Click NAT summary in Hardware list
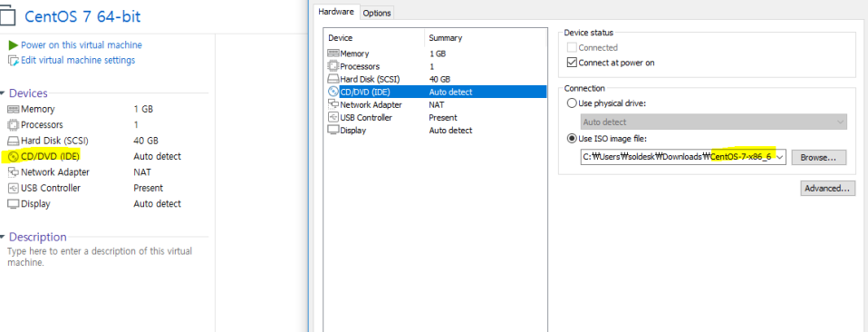The height and width of the screenshot is (332, 868). [437, 104]
